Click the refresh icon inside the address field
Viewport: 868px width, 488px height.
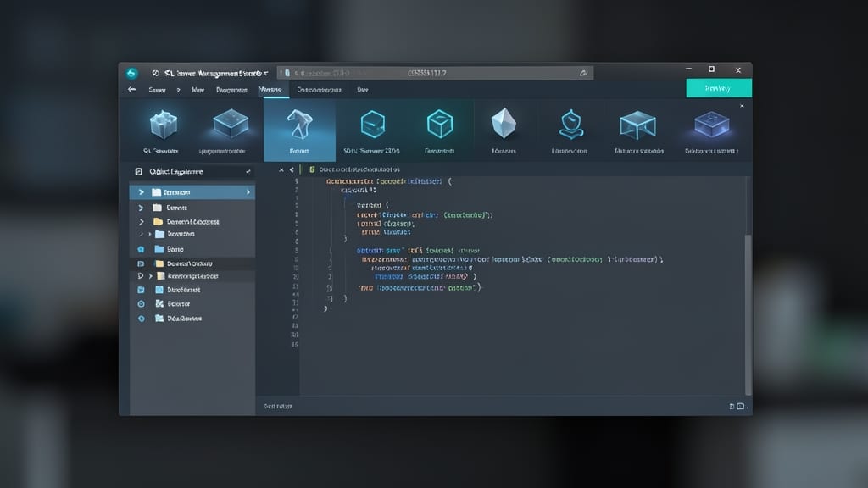tap(583, 73)
